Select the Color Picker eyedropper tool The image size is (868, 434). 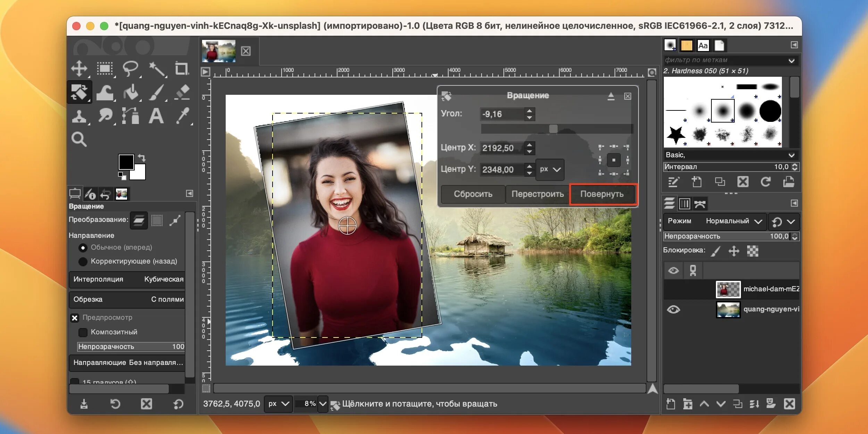pyautogui.click(x=183, y=116)
